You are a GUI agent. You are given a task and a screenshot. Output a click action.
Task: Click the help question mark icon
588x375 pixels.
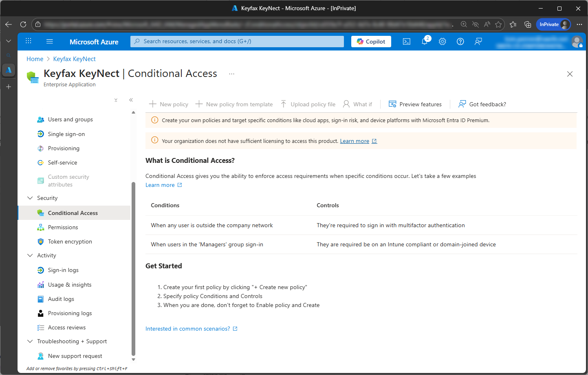point(460,42)
